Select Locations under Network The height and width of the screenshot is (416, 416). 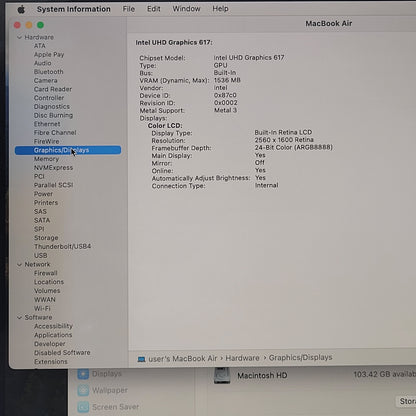coord(49,282)
